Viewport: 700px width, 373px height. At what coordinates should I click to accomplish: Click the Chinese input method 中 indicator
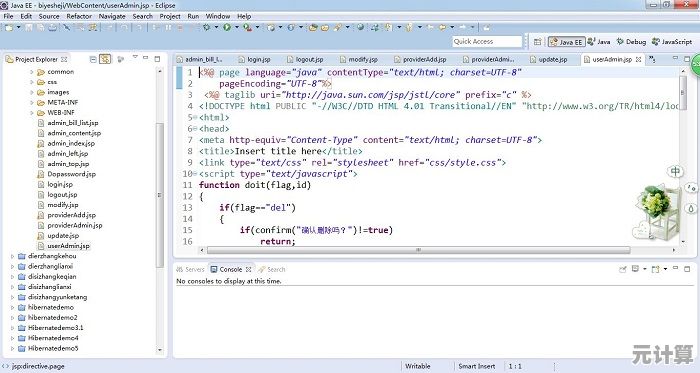click(x=675, y=172)
